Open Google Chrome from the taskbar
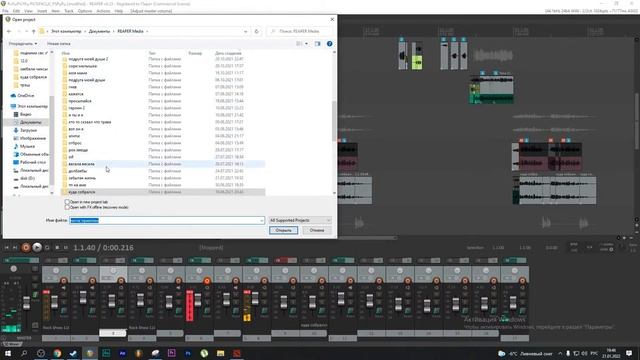Image resolution: width=640 pixels, height=360 pixels. coord(57,353)
